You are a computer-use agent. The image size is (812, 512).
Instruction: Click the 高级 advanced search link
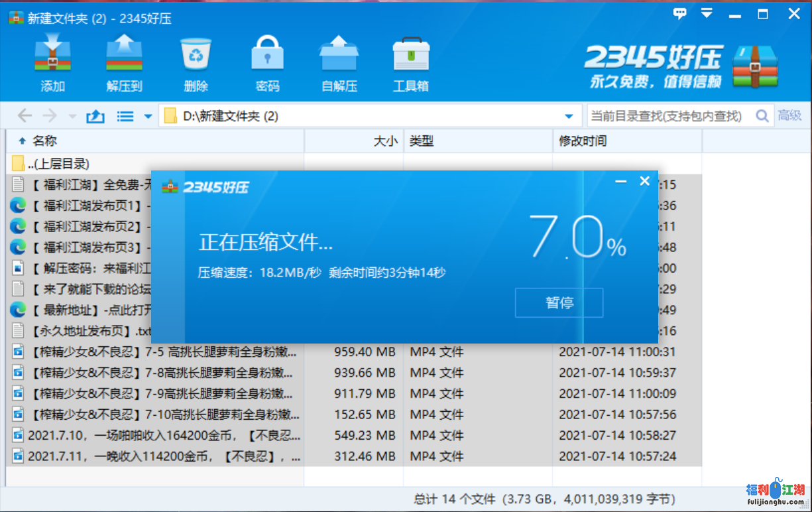[789, 116]
